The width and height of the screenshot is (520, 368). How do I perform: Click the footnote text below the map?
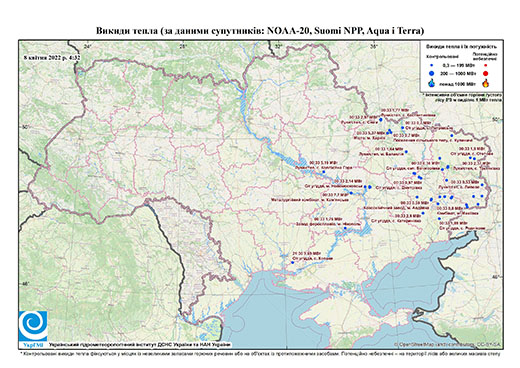click(x=260, y=353)
